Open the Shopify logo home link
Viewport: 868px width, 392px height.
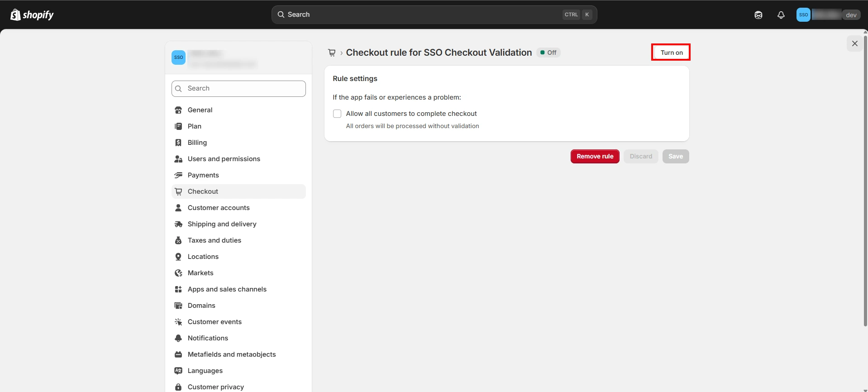[32, 14]
